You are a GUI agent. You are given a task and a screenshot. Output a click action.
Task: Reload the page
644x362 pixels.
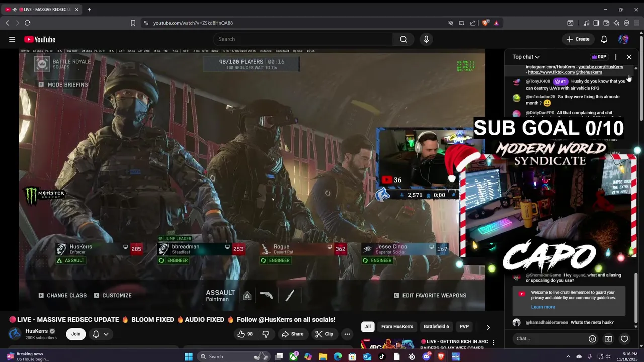tap(27, 23)
